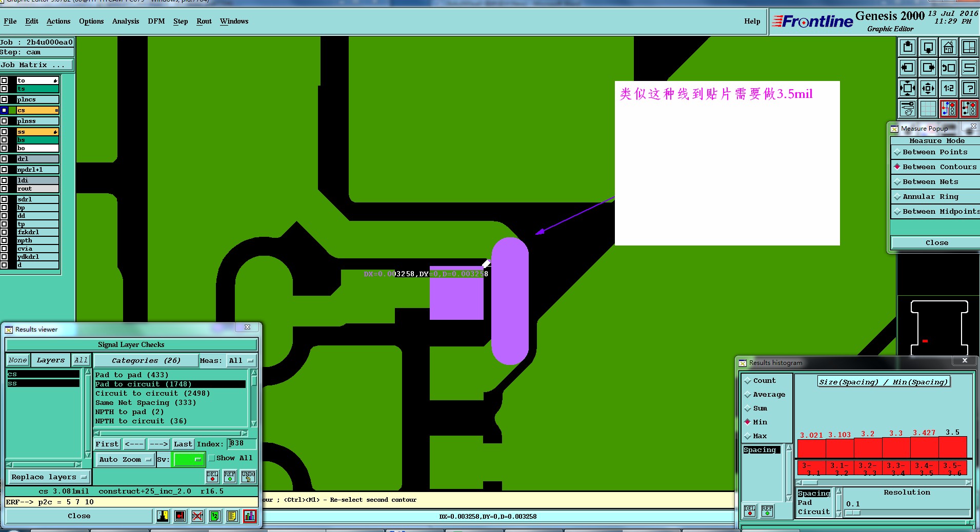Click the crossed-out REF icon
Screen dimensions: 980x532
(197, 516)
